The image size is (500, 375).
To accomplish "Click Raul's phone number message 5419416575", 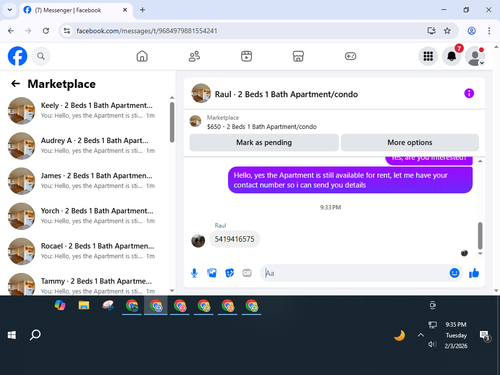I will [x=234, y=239].
